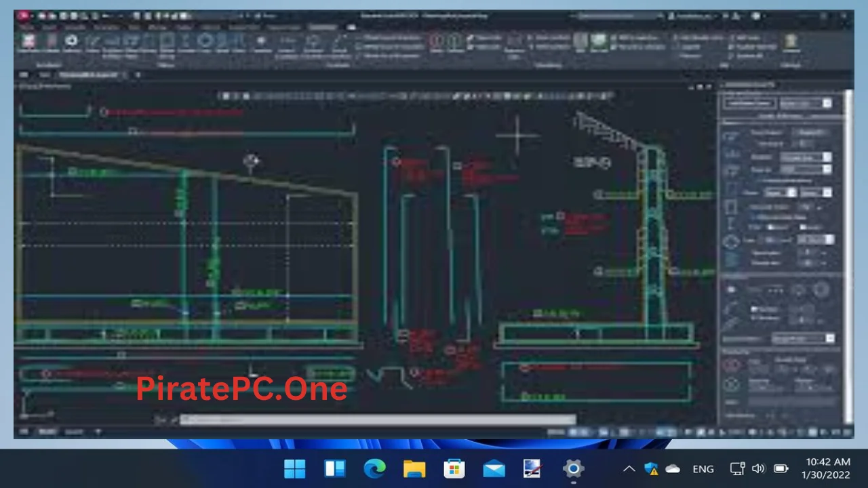Click the top-left text field in side palette
868x488 pixels.
(749, 104)
